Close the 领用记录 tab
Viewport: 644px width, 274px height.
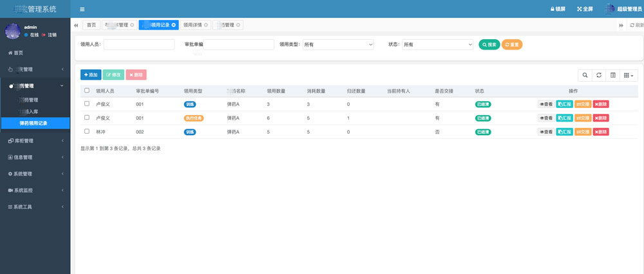(174, 25)
